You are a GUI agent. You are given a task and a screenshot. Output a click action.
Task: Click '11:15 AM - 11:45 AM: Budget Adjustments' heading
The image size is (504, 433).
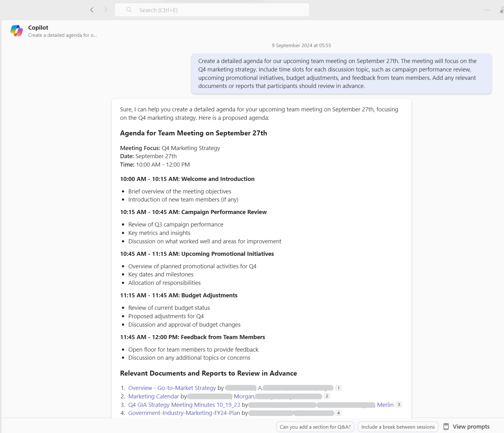[x=179, y=295]
